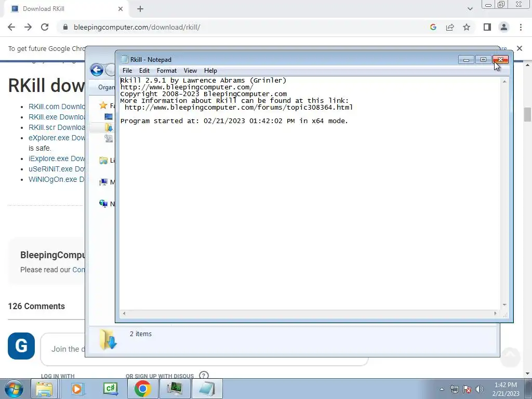Go forward in Chrome
Viewport: 532px width, 399px height.
(x=28, y=27)
